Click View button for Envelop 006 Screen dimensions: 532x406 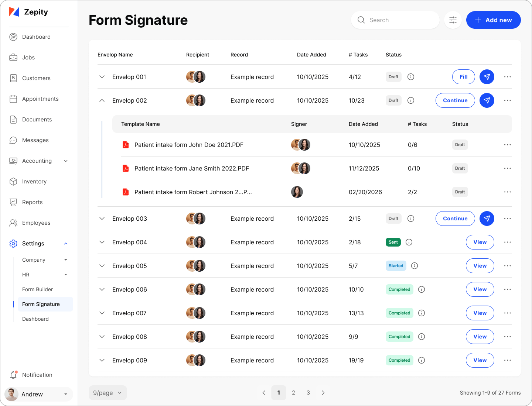(480, 289)
